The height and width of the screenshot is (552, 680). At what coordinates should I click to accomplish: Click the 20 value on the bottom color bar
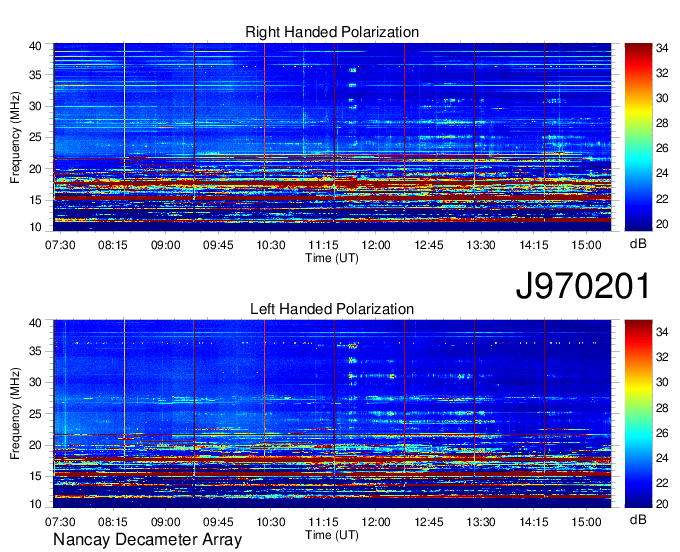point(662,504)
